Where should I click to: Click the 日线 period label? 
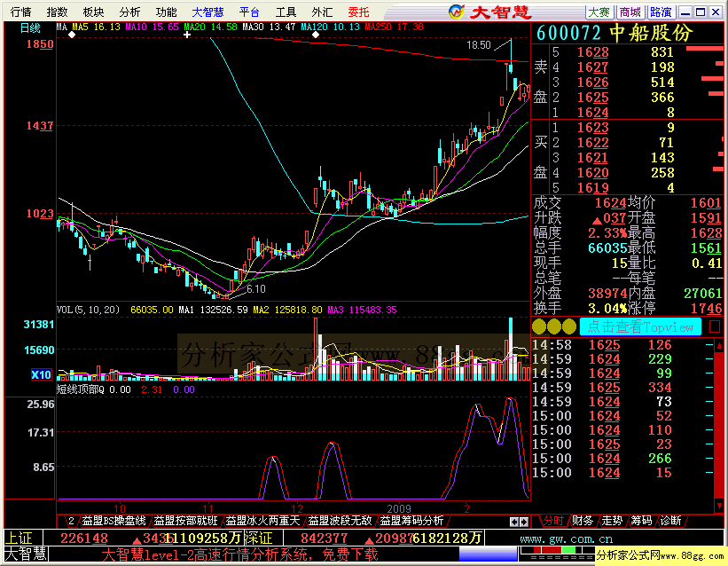(x=30, y=28)
